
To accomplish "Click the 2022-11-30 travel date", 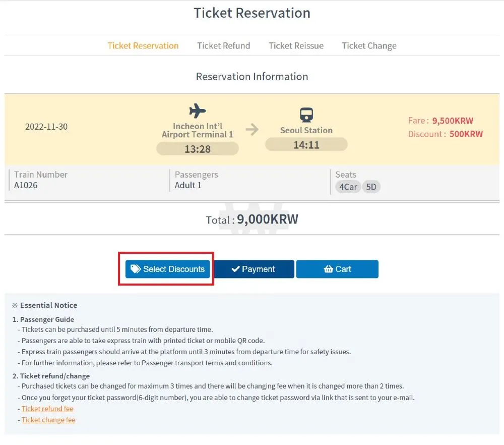I will coord(46,127).
